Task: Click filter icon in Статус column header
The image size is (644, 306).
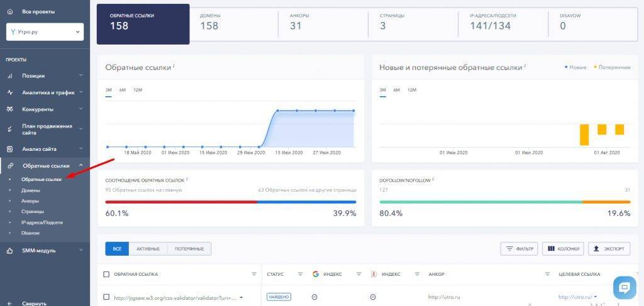Action: click(300, 275)
